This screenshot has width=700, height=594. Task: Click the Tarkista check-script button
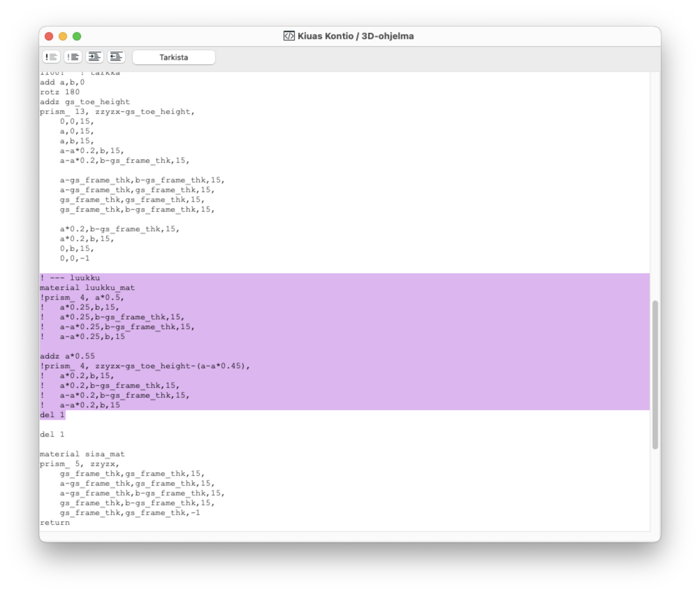click(174, 57)
